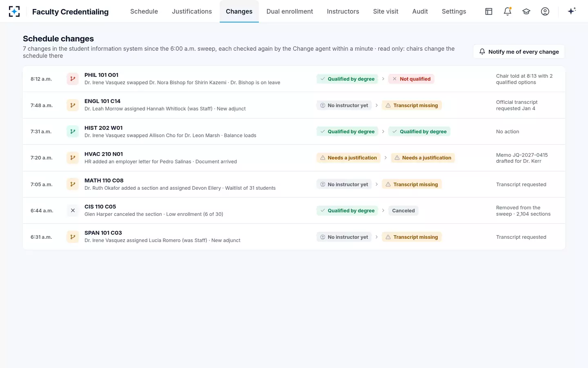Open the Settings tab

454,11
